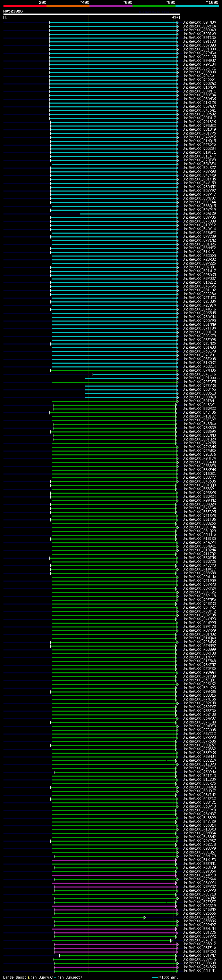Click the red ~20% identity legend segment
222x980 pixels.
pos(25,7)
